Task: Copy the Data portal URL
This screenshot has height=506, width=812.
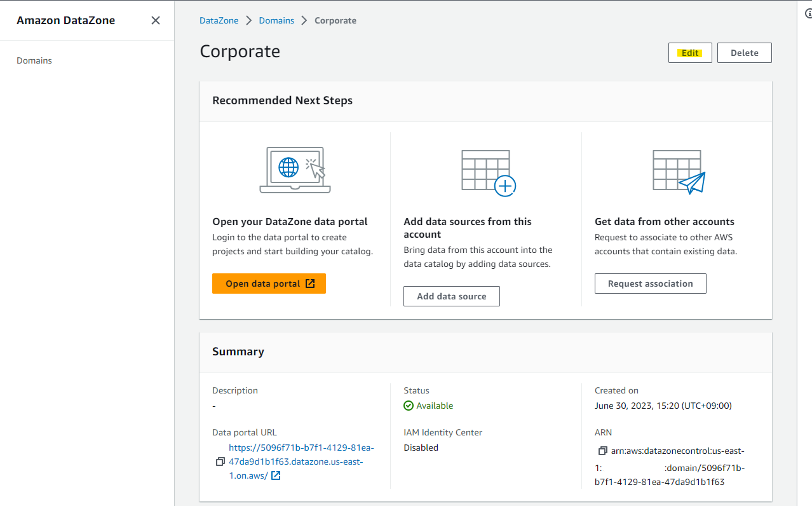Action: click(x=220, y=462)
